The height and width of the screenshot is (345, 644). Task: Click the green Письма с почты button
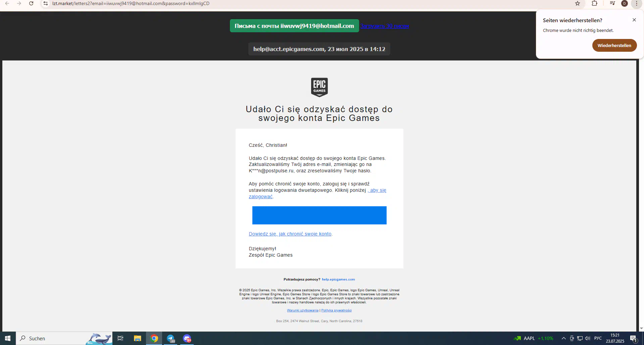(294, 26)
